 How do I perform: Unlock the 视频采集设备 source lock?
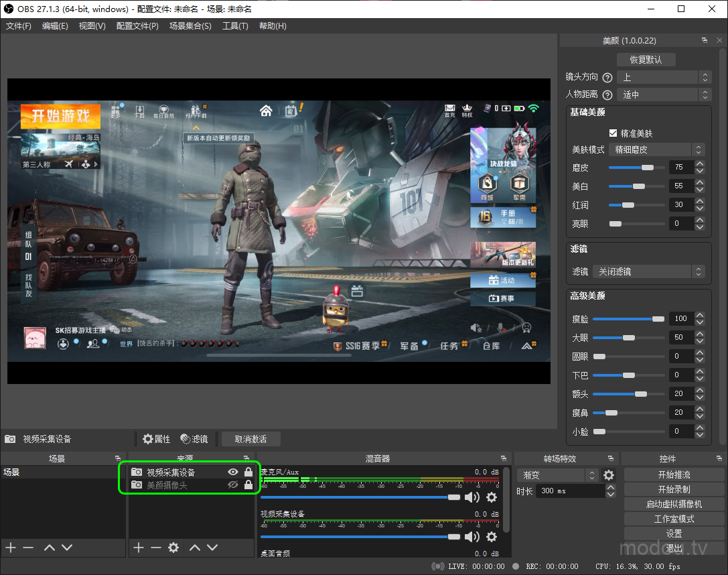[x=248, y=472]
